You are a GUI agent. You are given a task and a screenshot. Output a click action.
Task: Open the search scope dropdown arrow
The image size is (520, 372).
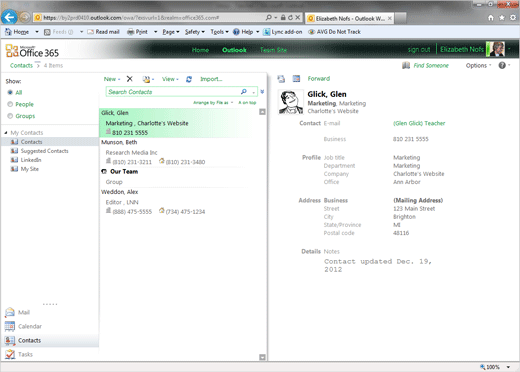[254, 92]
